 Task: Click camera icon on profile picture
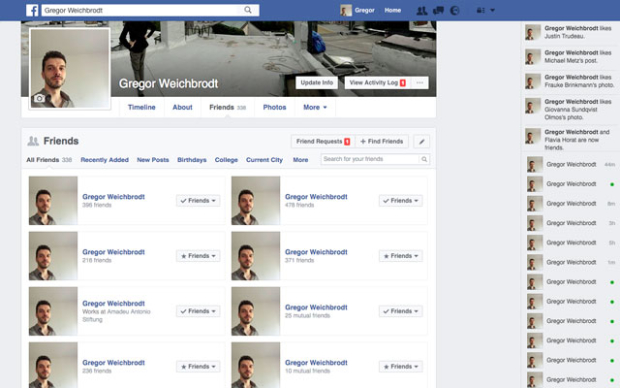point(39,98)
